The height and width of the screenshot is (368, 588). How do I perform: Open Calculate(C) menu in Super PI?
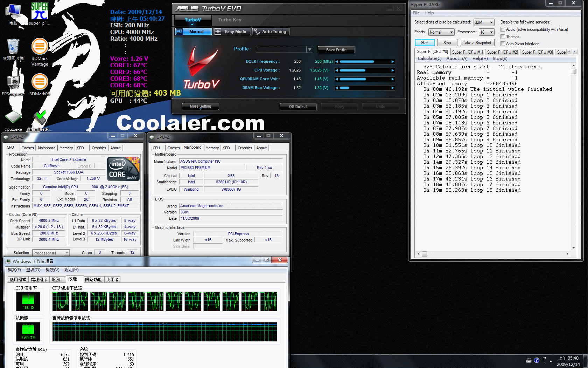coord(429,59)
